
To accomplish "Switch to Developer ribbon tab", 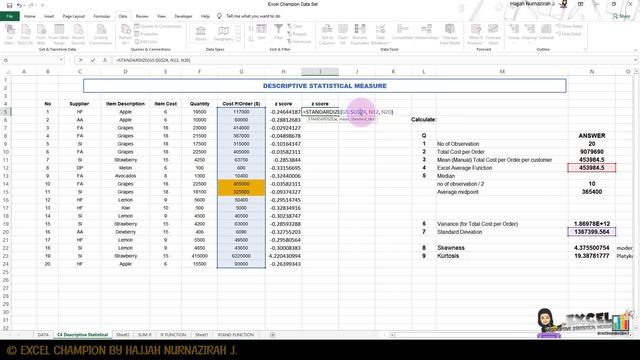I will (x=183, y=16).
